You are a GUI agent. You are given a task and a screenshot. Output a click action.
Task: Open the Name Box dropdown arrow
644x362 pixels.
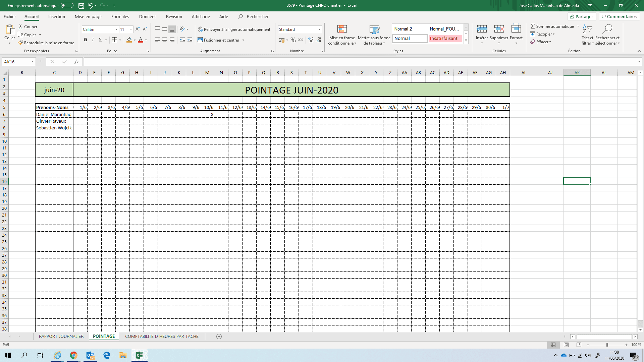click(x=32, y=62)
